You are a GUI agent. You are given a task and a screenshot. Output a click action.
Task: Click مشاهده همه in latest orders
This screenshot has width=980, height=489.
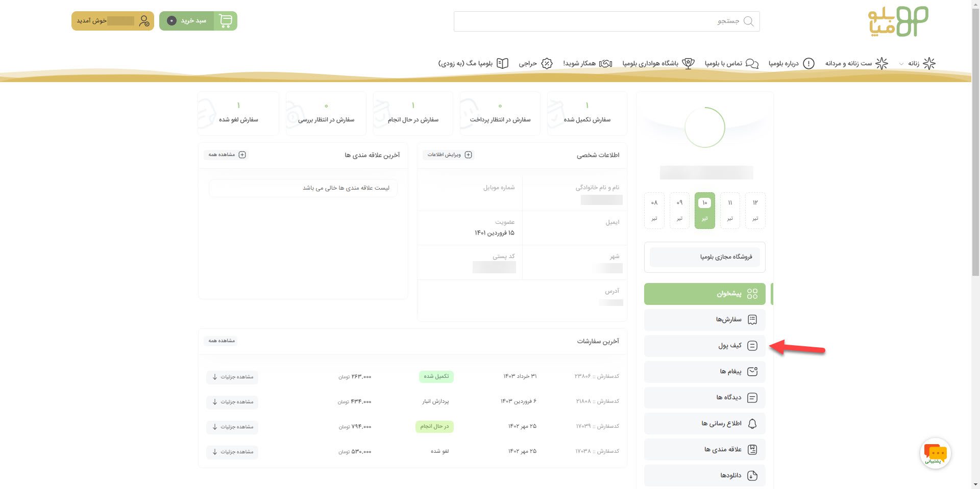point(222,341)
